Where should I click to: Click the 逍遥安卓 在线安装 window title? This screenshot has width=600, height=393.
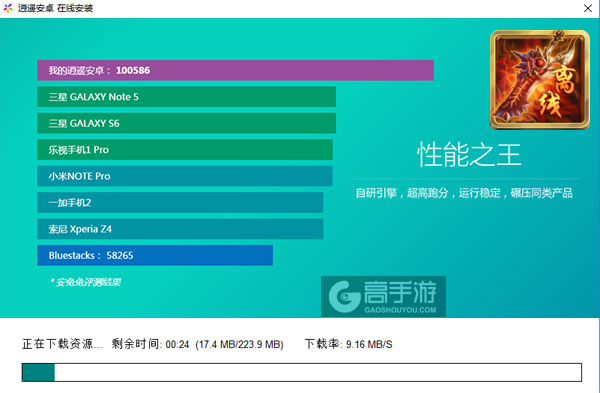(55, 8)
